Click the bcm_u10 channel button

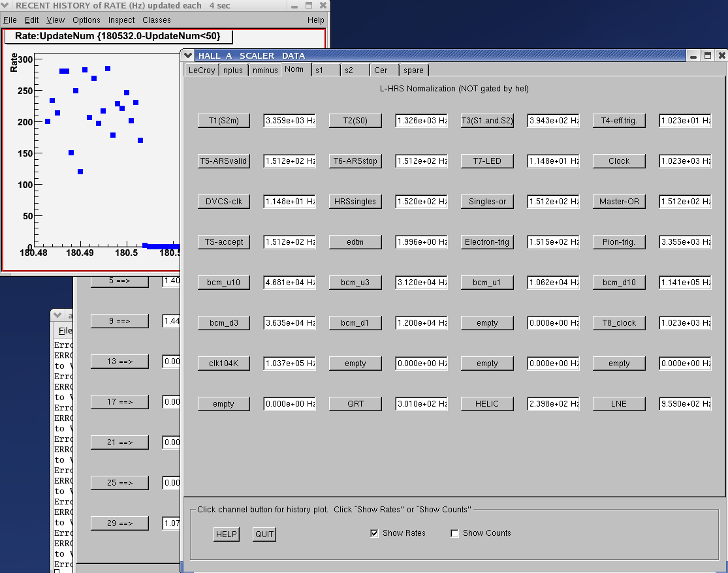224,283
